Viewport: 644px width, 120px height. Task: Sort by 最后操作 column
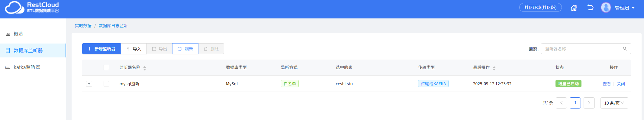click(x=494, y=68)
